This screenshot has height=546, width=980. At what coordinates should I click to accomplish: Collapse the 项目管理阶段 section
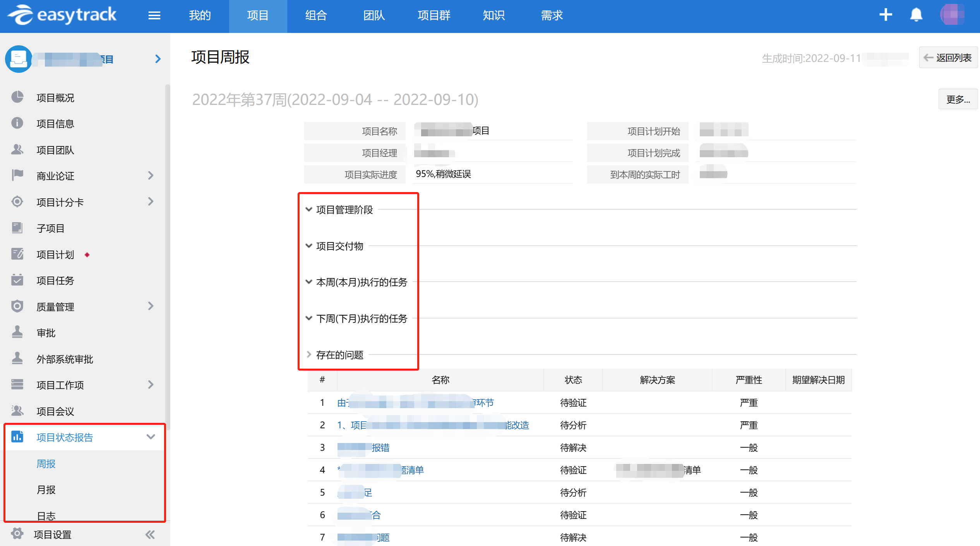tap(309, 209)
